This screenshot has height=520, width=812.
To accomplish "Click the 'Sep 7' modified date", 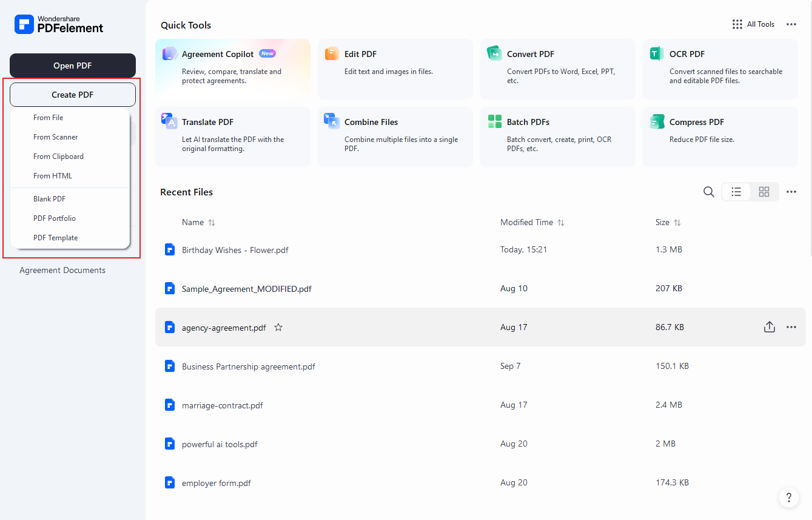I will coord(511,366).
